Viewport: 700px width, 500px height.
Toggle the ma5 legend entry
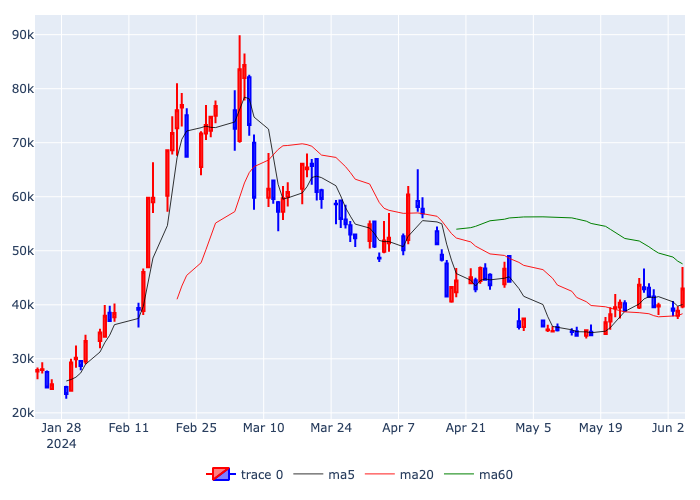[x=324, y=475]
